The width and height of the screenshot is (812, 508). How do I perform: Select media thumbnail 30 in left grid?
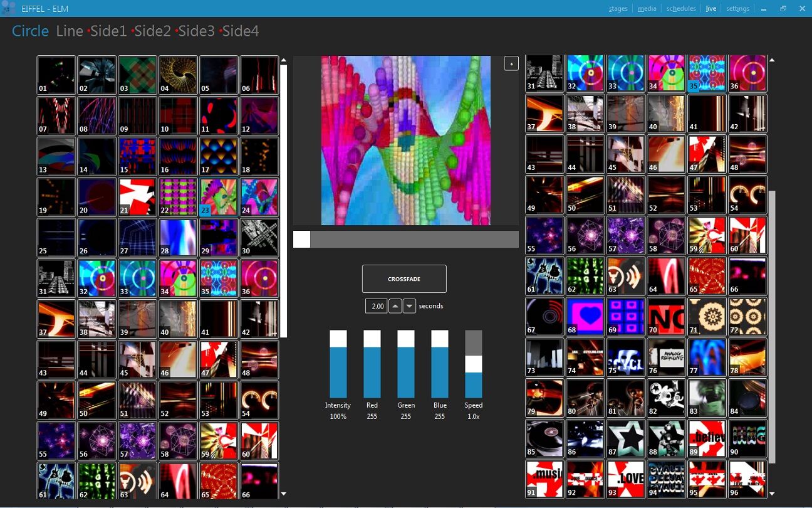point(259,238)
